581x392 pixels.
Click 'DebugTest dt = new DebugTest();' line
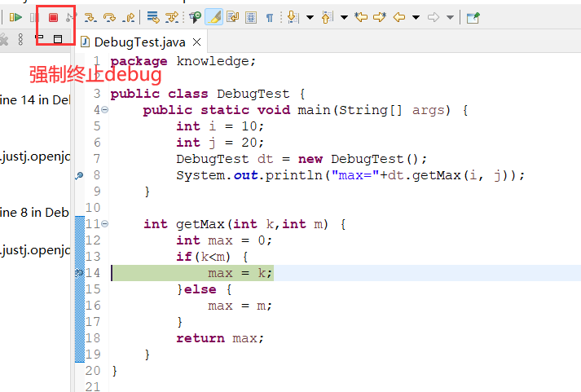coord(302,159)
